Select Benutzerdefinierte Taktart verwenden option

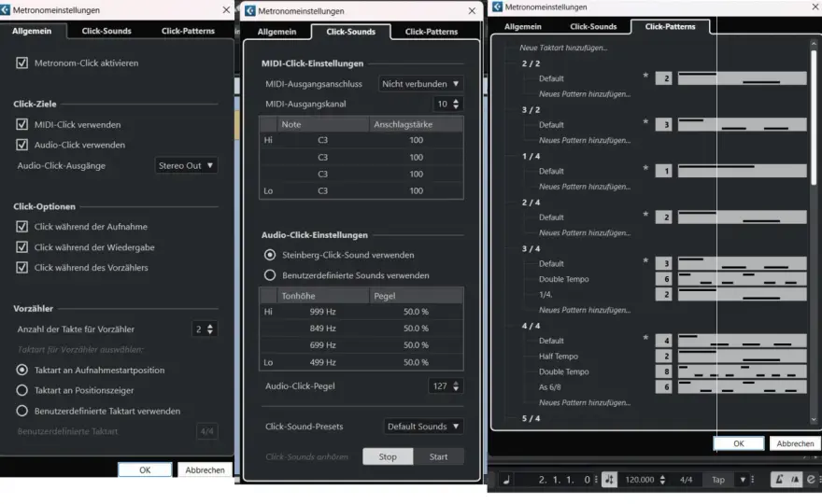[22, 411]
